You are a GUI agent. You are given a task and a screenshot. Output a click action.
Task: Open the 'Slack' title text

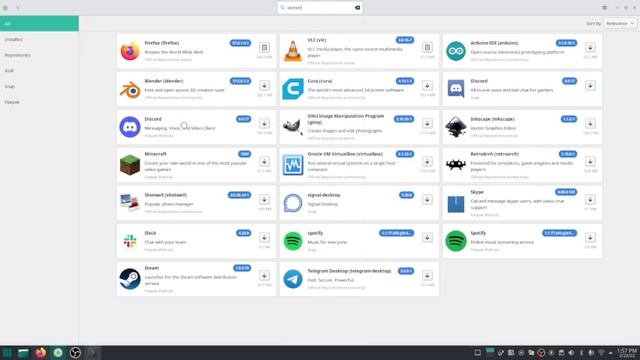(x=150, y=233)
